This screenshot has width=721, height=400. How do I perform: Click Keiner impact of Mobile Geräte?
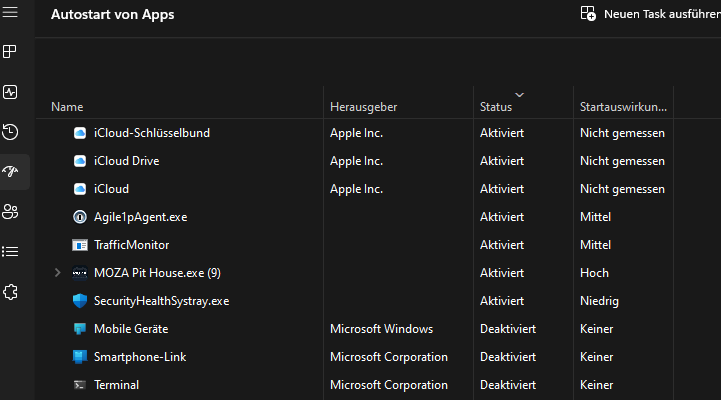(596, 329)
